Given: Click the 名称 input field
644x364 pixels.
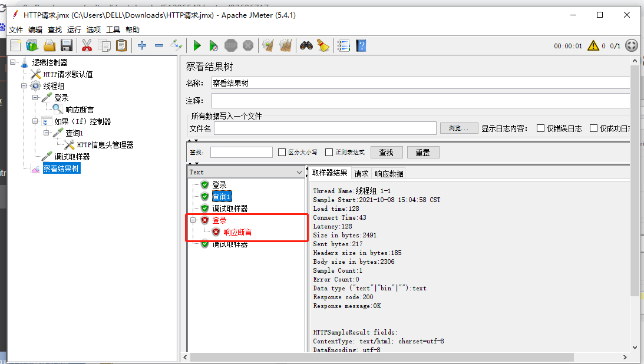Looking at the screenshot, I should (421, 83).
